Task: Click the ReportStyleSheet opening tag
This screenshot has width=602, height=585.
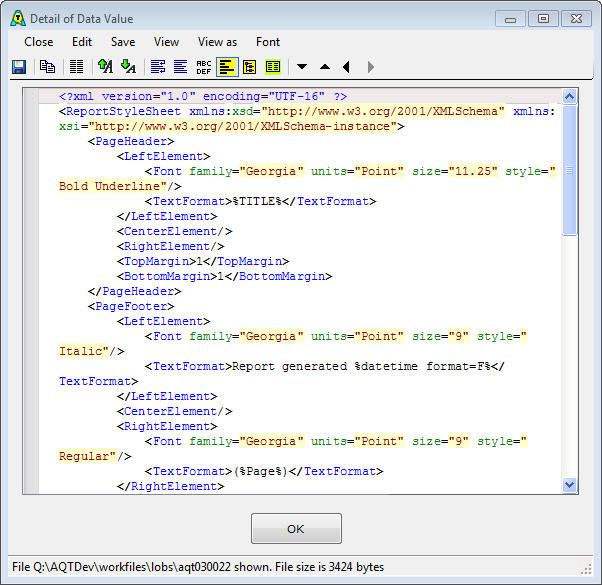Action: click(307, 119)
